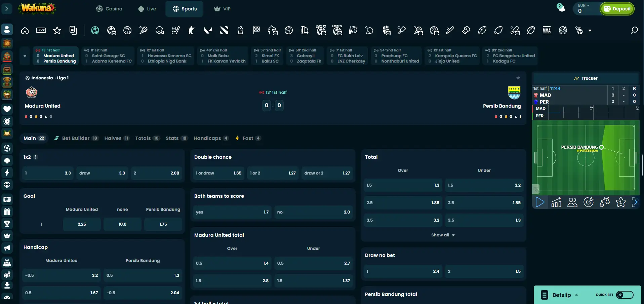Open the Casino menu item
Screen dimensions: 644x304
click(109, 9)
